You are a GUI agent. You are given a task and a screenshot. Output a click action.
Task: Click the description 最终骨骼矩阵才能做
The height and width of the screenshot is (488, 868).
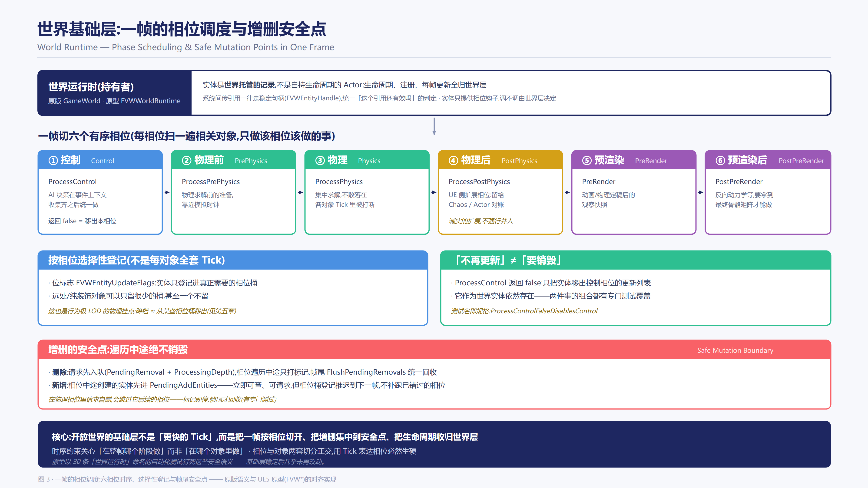pyautogui.click(x=744, y=204)
